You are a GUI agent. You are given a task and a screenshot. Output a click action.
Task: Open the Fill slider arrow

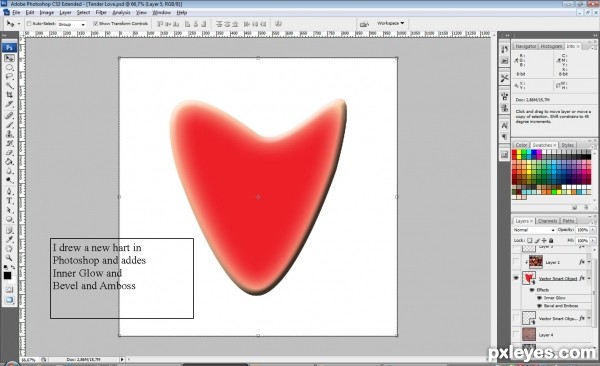(593, 240)
